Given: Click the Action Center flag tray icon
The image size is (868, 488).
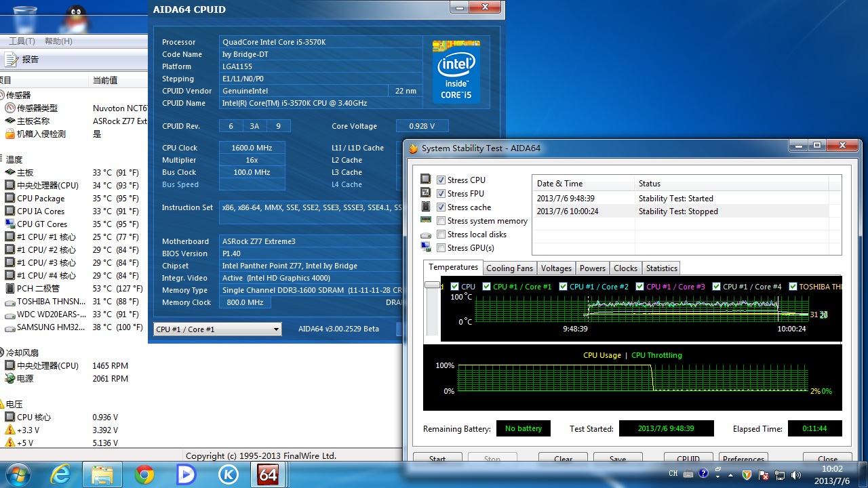Looking at the screenshot, I should pos(764,474).
